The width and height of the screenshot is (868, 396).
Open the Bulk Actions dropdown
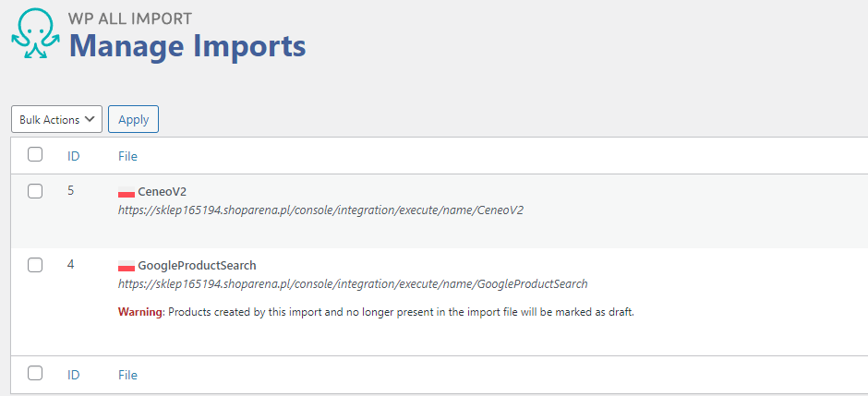(56, 119)
